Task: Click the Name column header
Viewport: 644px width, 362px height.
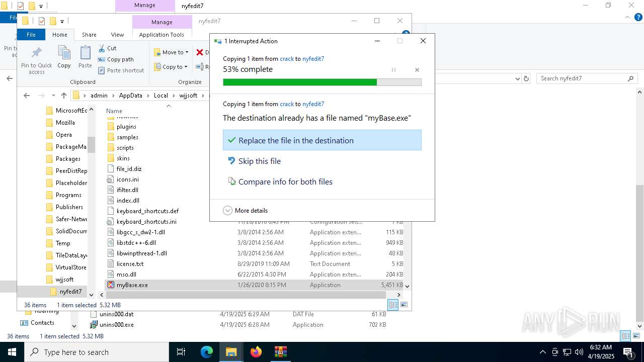Action: pos(114,111)
